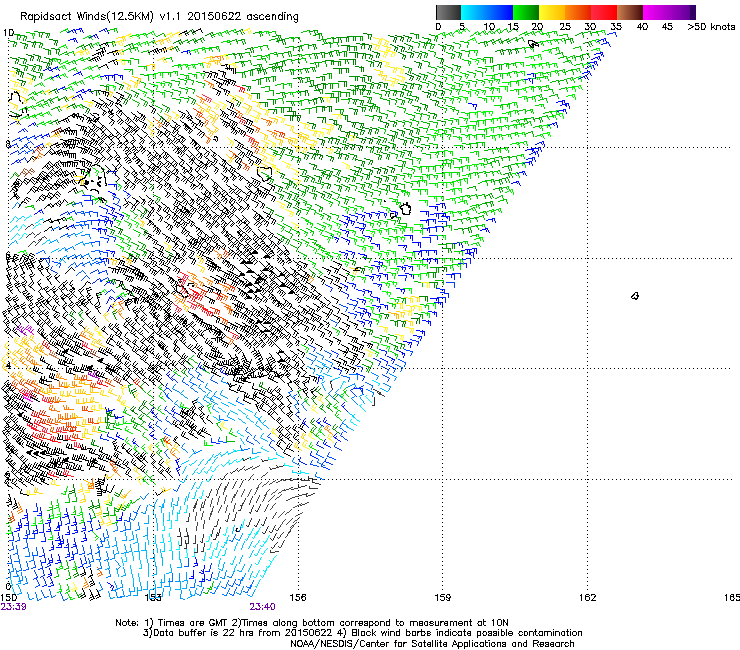Click the small island outline east of 162 longitude
This screenshot has width=740, height=650.
point(635,296)
